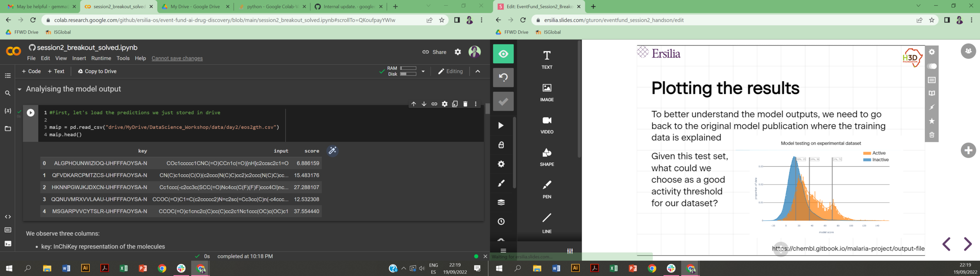Convert dataframe to interactive table wand icon
This screenshot has height=276, width=980.
coord(332,151)
